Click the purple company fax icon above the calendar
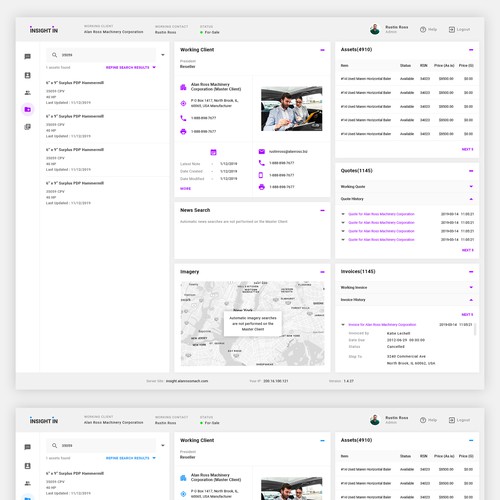500x500 pixels. 183,132
